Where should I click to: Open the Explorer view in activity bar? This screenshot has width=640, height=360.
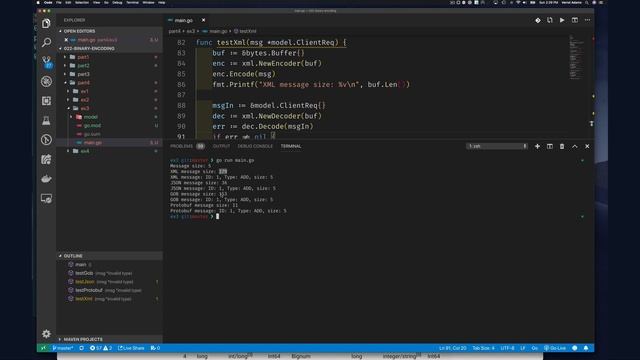click(46, 23)
